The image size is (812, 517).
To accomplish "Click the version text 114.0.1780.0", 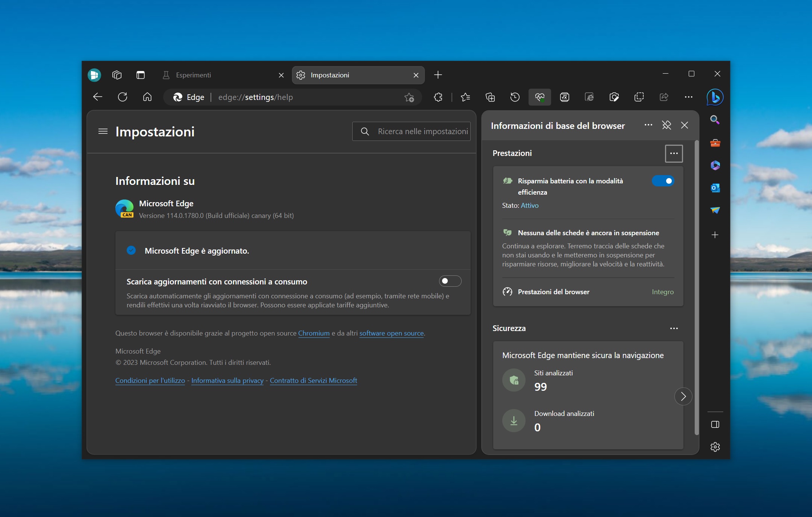I will (217, 216).
